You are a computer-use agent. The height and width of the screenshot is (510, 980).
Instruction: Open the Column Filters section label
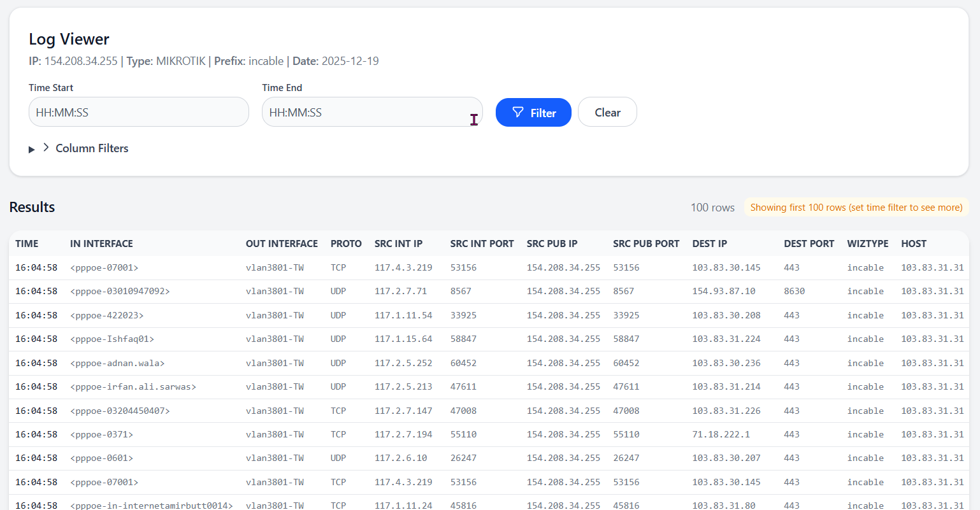point(92,148)
